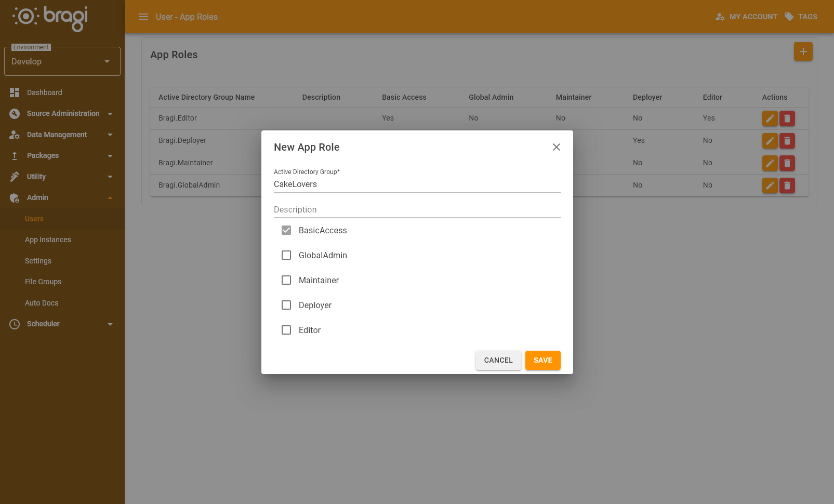
Task: Edit the Bragi.Editor role pencil icon
Action: tap(770, 118)
